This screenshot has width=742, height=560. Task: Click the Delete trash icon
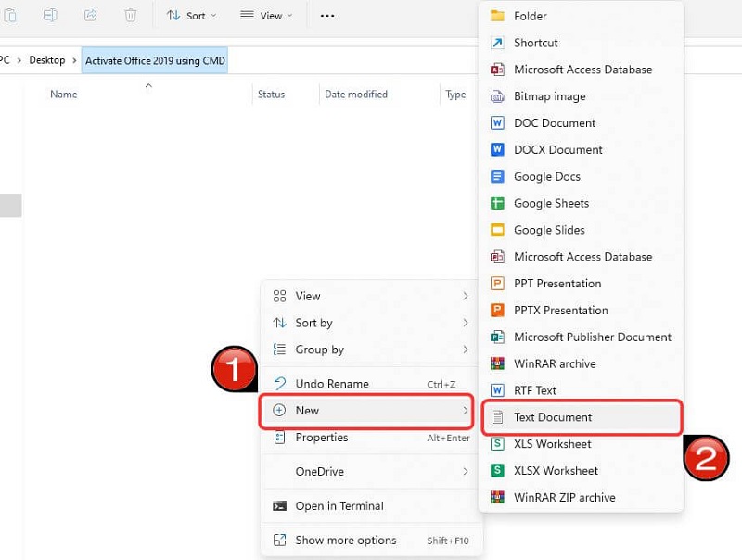tap(131, 16)
